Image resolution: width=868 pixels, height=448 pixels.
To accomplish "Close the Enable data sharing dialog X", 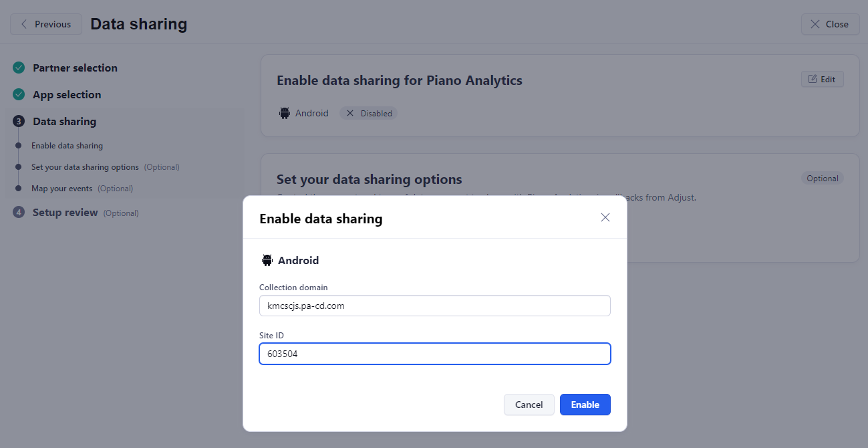I will tap(605, 217).
